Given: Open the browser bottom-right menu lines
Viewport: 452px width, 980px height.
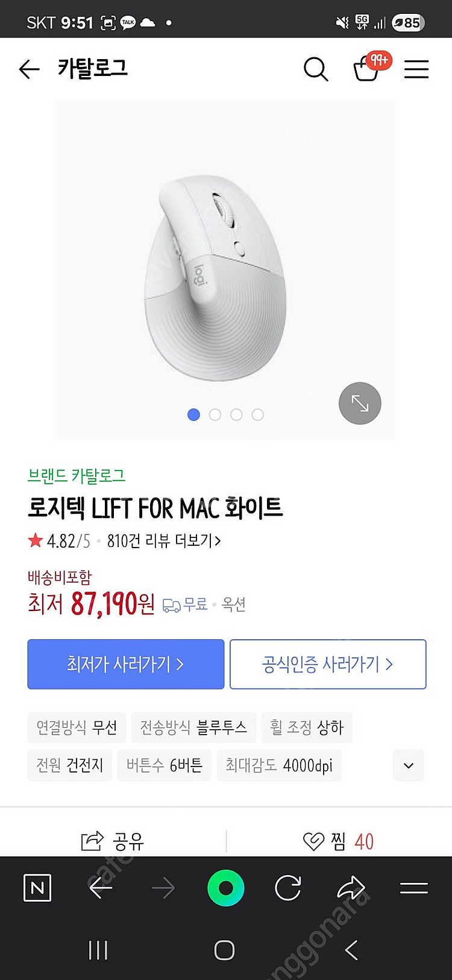Looking at the screenshot, I should 413,888.
